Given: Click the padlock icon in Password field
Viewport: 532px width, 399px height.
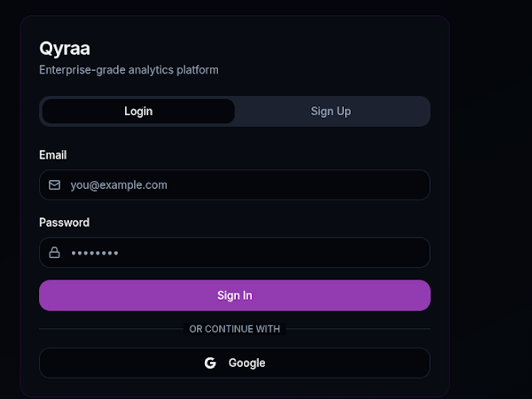Looking at the screenshot, I should [54, 253].
